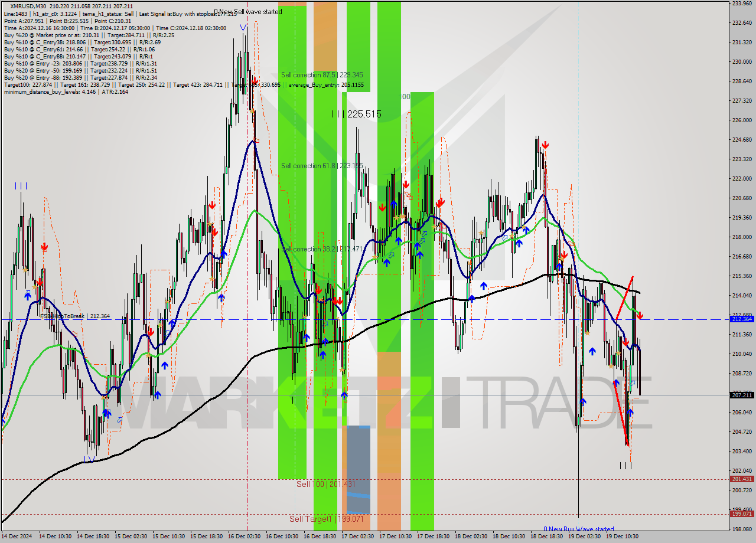The height and width of the screenshot is (543, 756).
Task: Select the 'Buy %10 @ C_Entry88: 210.147' line
Action: click(x=79, y=57)
